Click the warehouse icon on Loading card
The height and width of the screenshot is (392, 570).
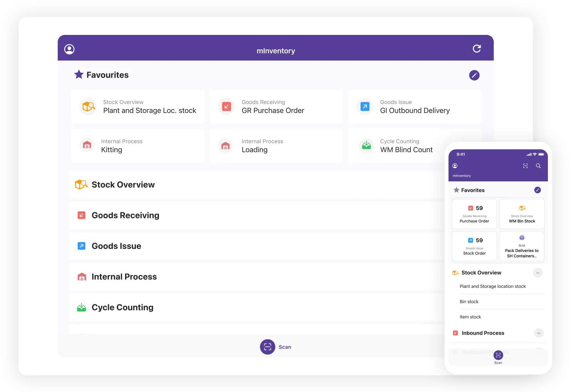coord(226,145)
